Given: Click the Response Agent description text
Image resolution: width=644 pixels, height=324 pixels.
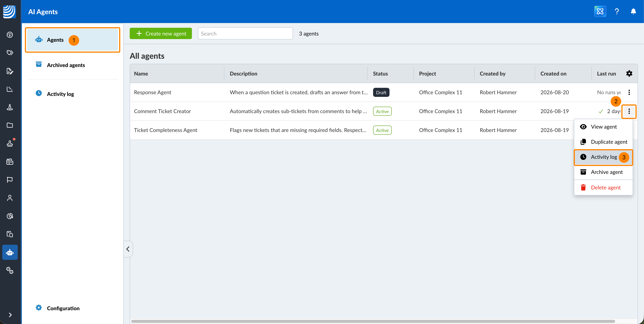Looking at the screenshot, I should tap(298, 92).
